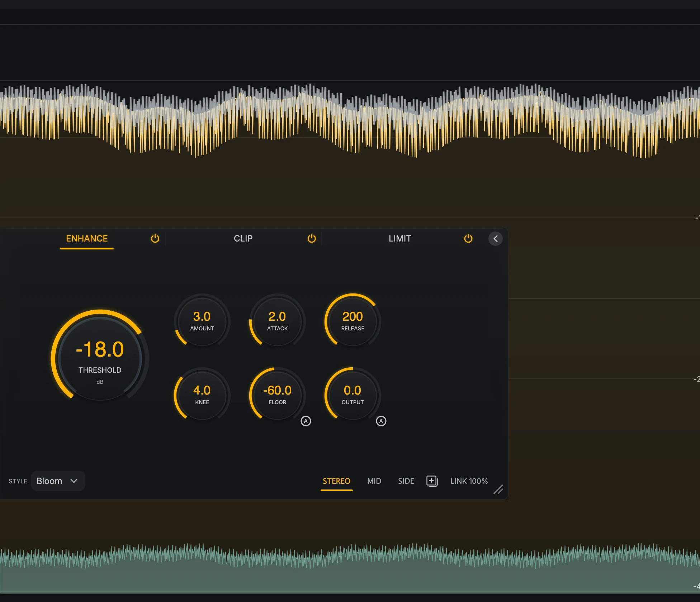Switch to the ENHANCE tab
Viewport: 700px width, 602px height.
[87, 239]
